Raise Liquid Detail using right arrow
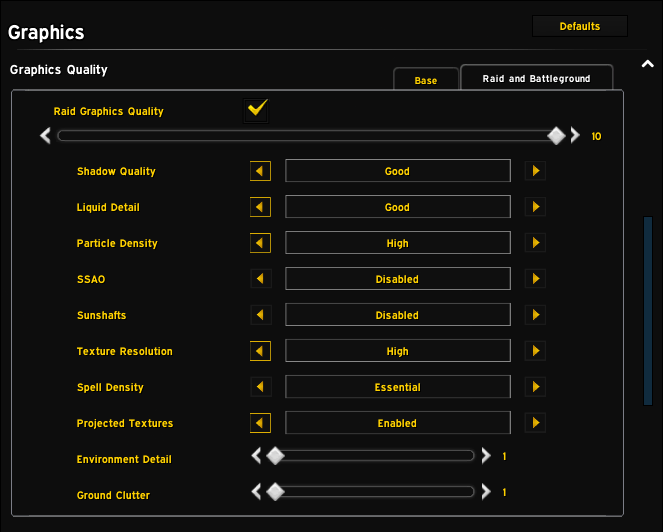 tap(535, 207)
